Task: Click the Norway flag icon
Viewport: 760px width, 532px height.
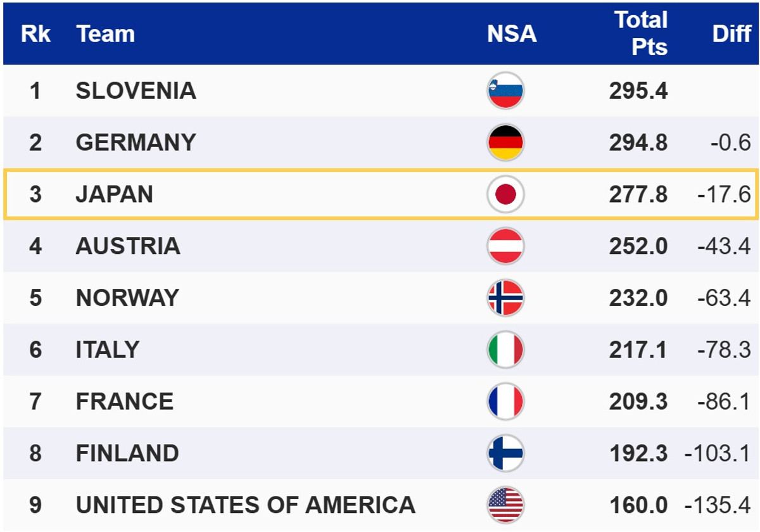Action: point(505,298)
